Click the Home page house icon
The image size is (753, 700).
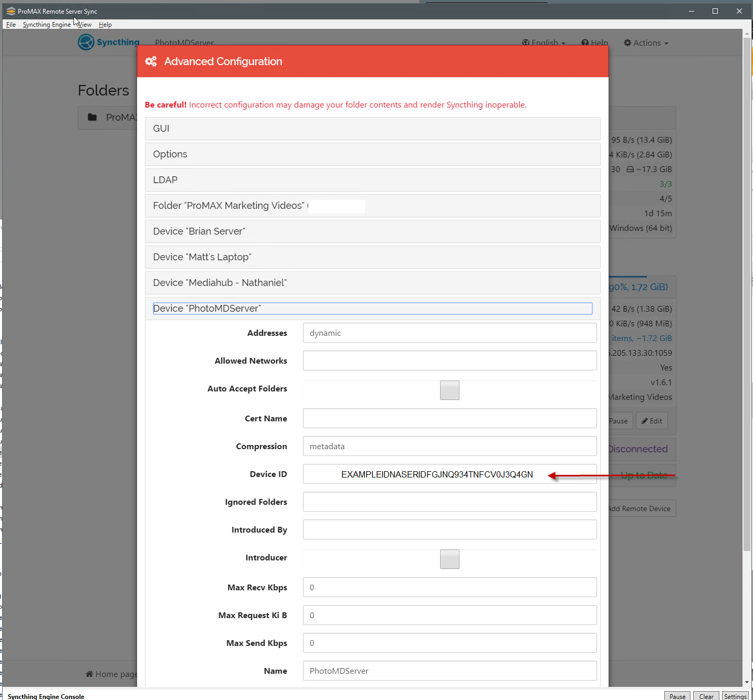coord(89,674)
